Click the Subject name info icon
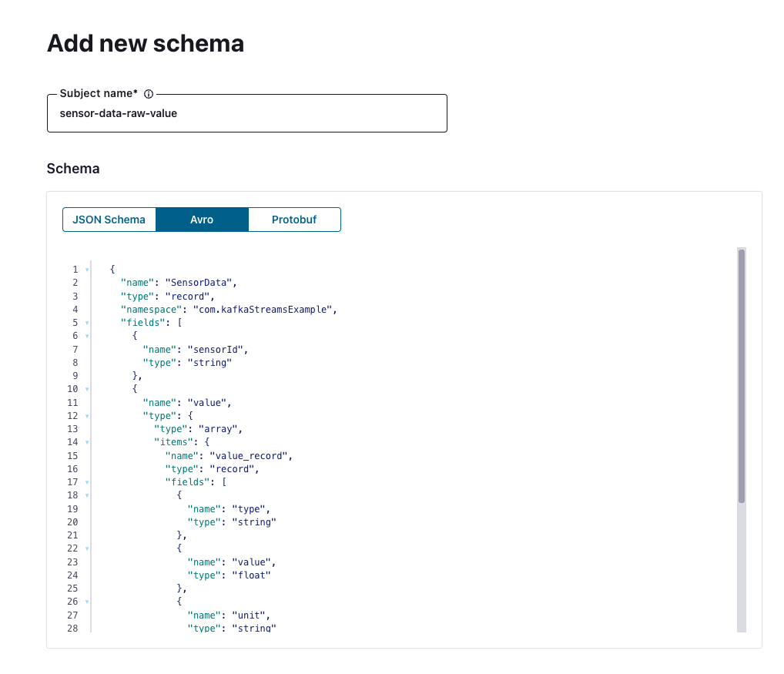The height and width of the screenshot is (674, 784). pyautogui.click(x=149, y=94)
